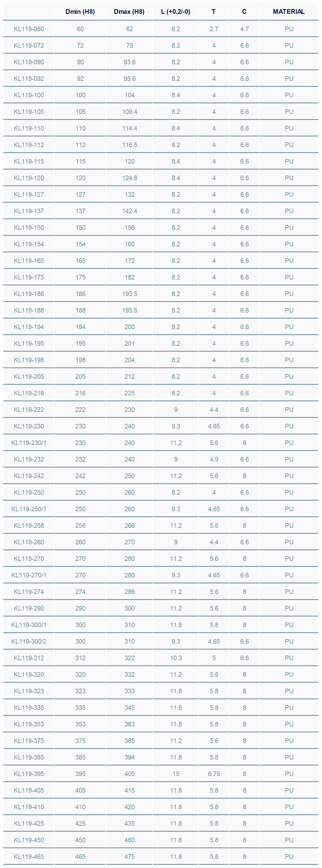Click part number KL119-127
Screen dimensions: 322x868
(x=29, y=194)
